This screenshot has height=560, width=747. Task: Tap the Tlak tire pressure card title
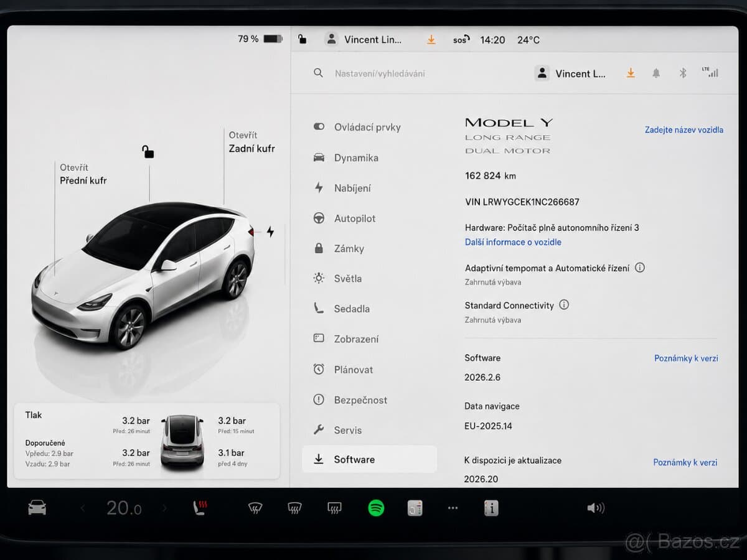tap(34, 415)
